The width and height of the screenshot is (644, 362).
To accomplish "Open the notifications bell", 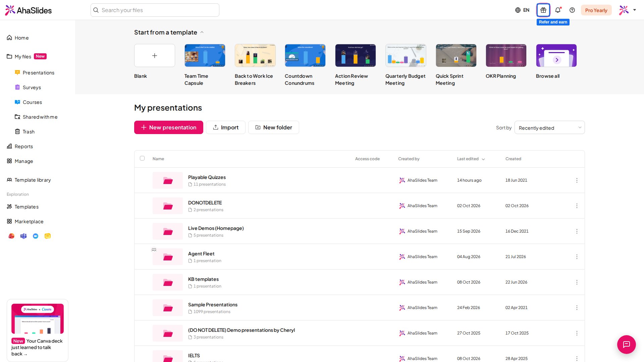I will point(558,10).
